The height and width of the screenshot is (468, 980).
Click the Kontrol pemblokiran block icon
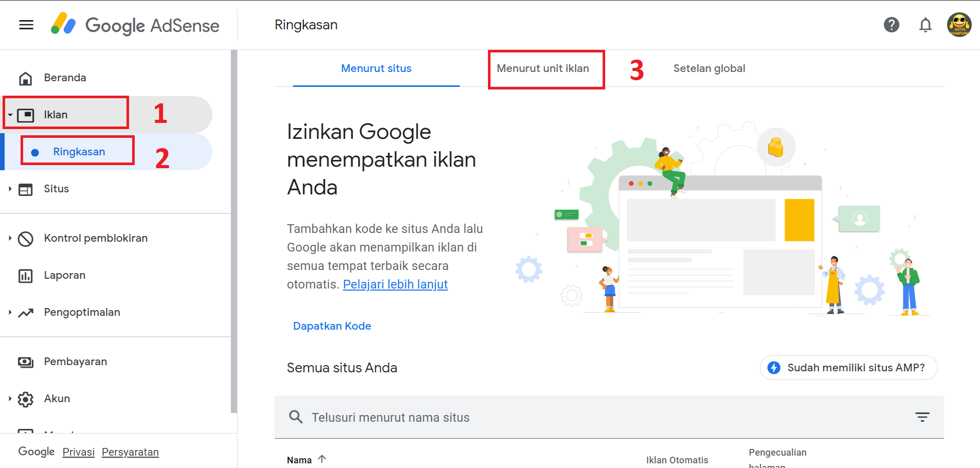click(25, 238)
